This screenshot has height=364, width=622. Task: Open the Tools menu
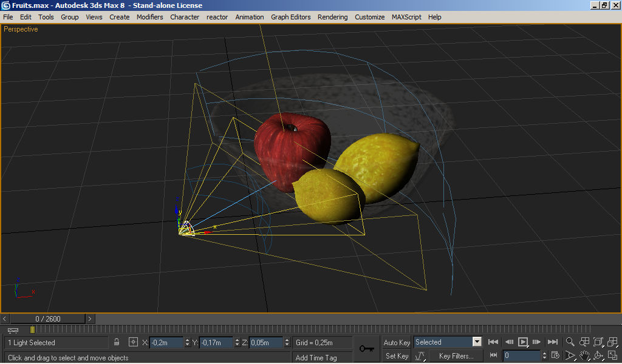(46, 17)
